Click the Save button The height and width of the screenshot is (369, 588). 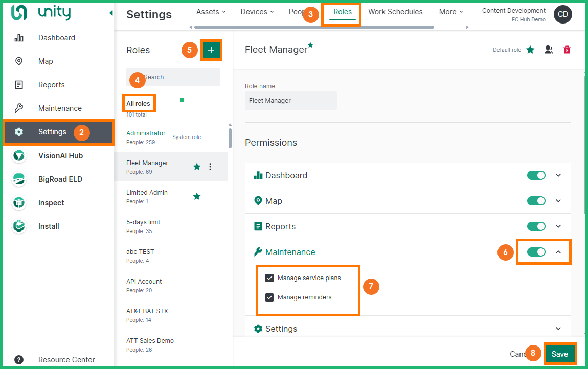click(x=559, y=354)
